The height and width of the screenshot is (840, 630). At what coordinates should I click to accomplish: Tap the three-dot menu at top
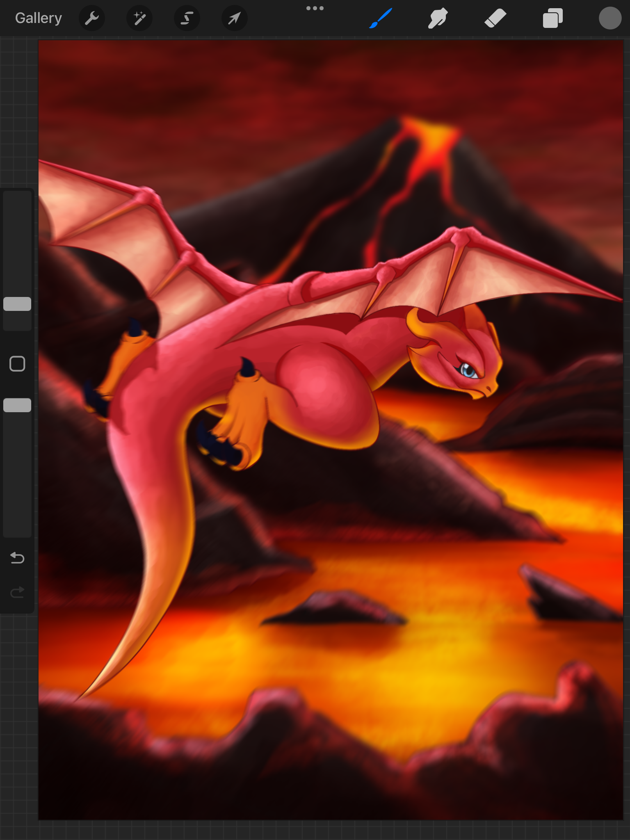tap(315, 8)
